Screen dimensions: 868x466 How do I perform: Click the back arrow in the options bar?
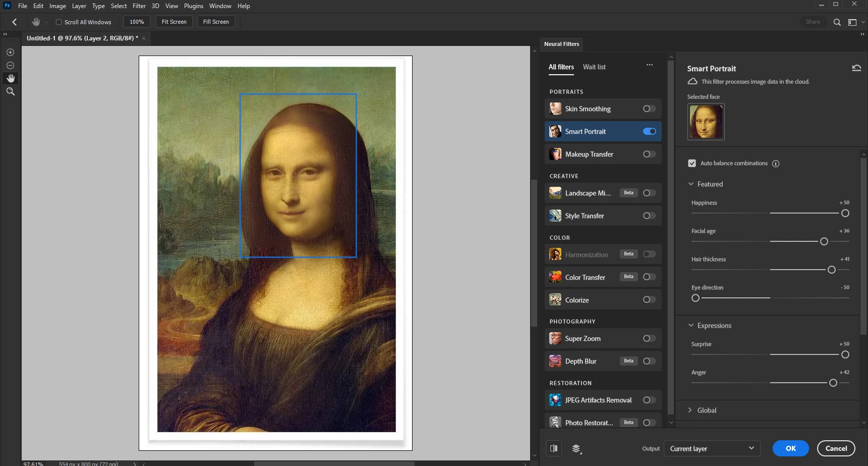pyautogui.click(x=14, y=22)
